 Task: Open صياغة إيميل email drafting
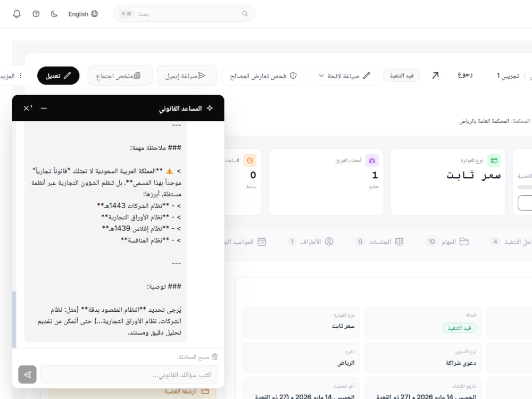[187, 76]
